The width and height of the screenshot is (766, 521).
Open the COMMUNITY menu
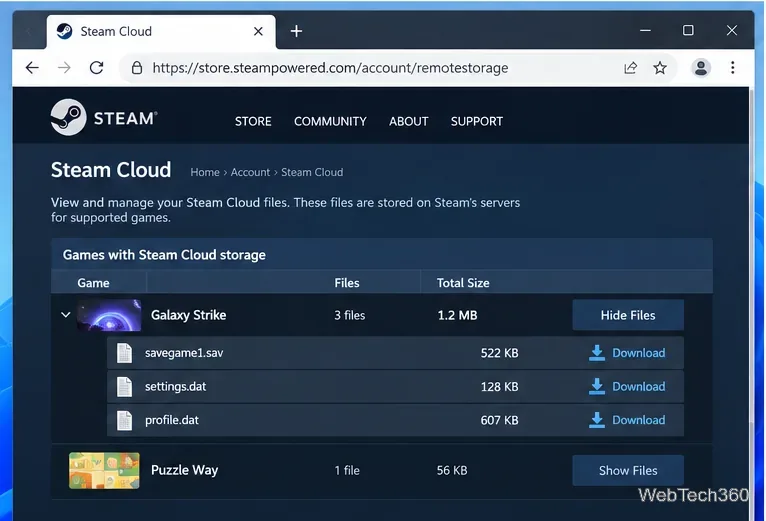330,121
